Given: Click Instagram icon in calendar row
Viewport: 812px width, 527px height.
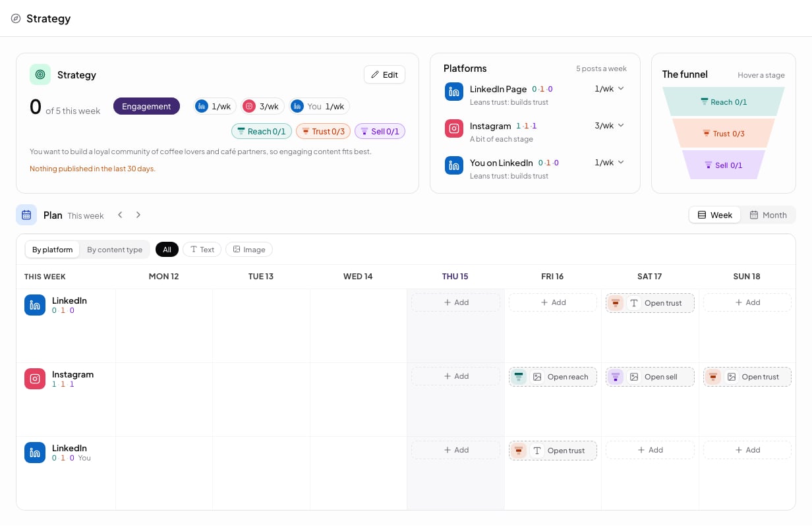Looking at the screenshot, I should click(35, 379).
